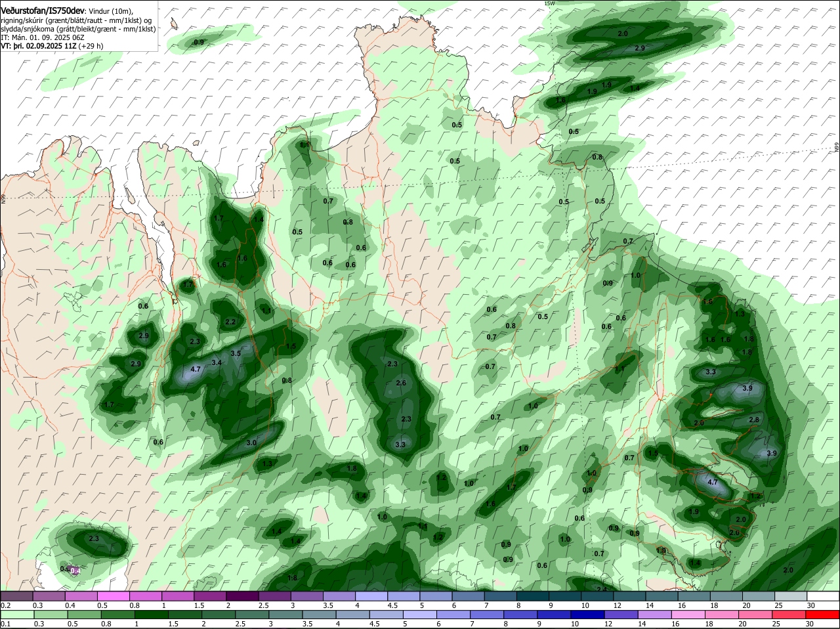Click the 2.2 precipitation value on the map

coord(230,322)
